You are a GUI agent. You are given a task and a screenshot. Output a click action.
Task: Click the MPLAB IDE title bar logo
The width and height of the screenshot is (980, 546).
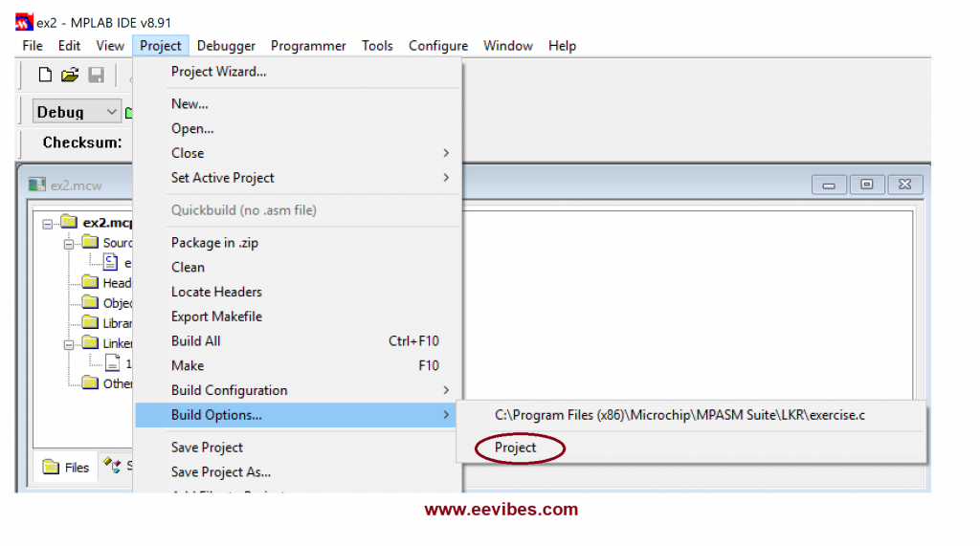(x=24, y=23)
